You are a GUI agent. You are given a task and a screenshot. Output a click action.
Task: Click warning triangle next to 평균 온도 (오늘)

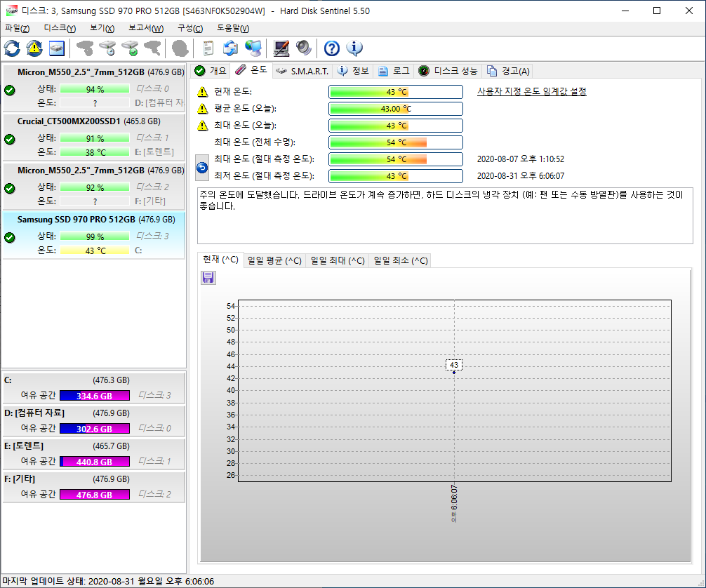coord(203,109)
